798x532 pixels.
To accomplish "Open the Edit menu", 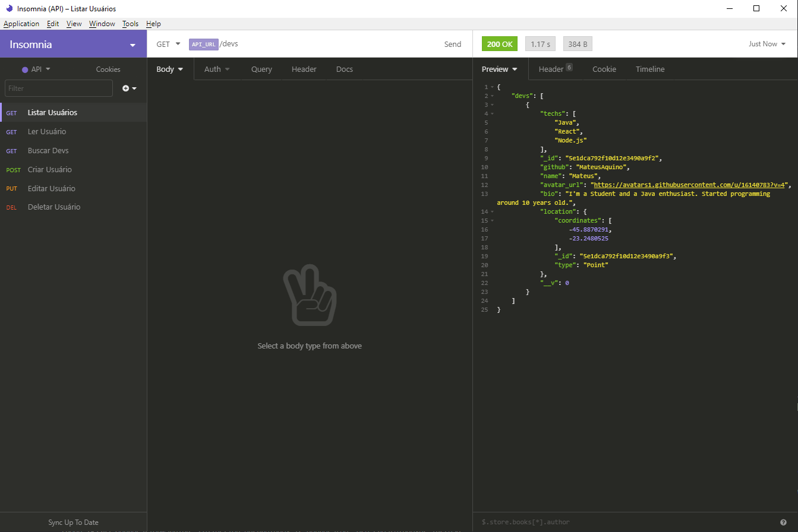I will point(53,24).
